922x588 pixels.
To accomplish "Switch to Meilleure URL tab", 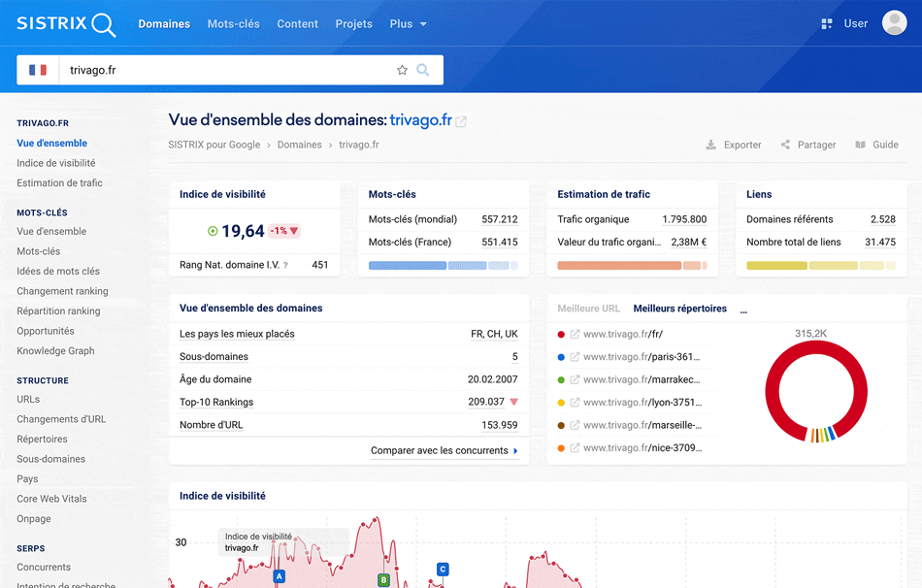I will [588, 309].
